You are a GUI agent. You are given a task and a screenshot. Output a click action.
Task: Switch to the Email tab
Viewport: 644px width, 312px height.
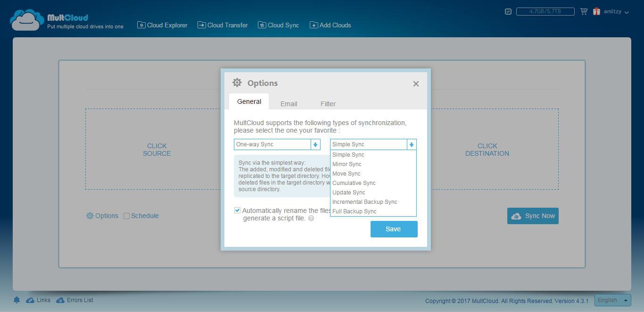click(x=289, y=104)
